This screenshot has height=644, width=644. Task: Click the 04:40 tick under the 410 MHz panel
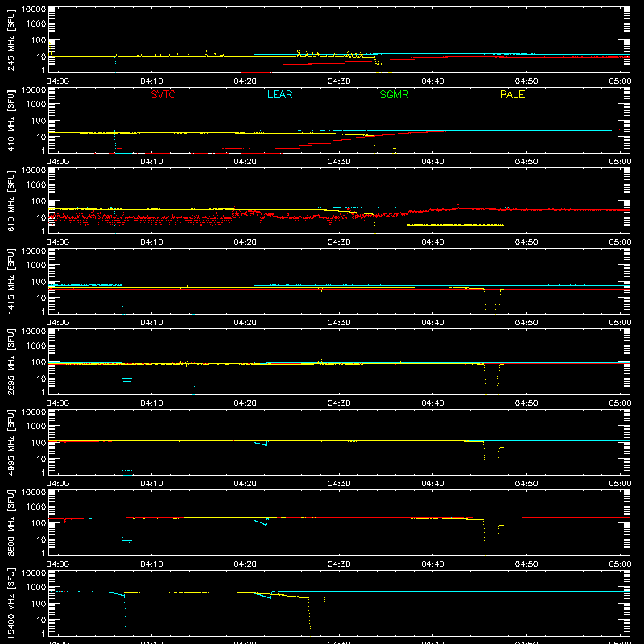click(x=432, y=162)
